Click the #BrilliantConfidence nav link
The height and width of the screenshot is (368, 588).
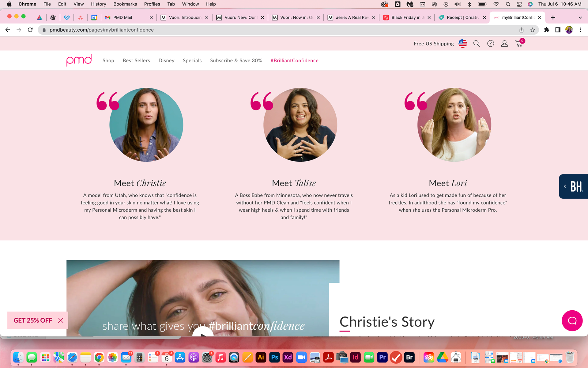(294, 60)
